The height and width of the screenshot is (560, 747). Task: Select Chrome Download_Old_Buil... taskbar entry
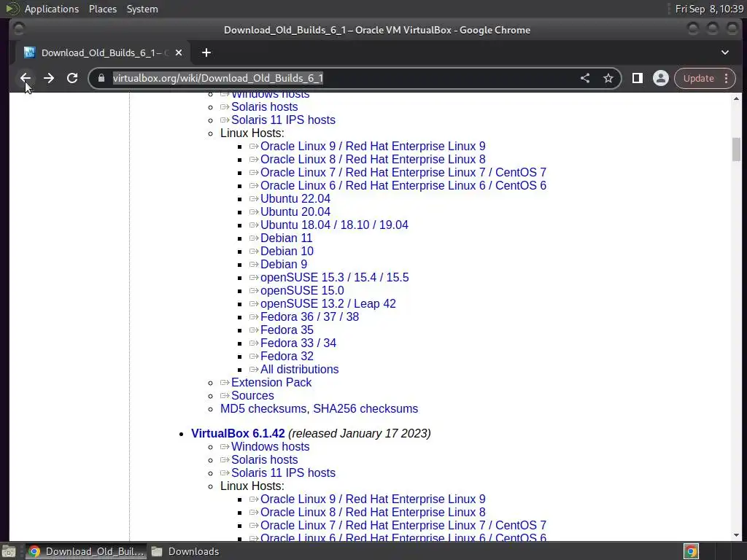pyautogui.click(x=86, y=551)
